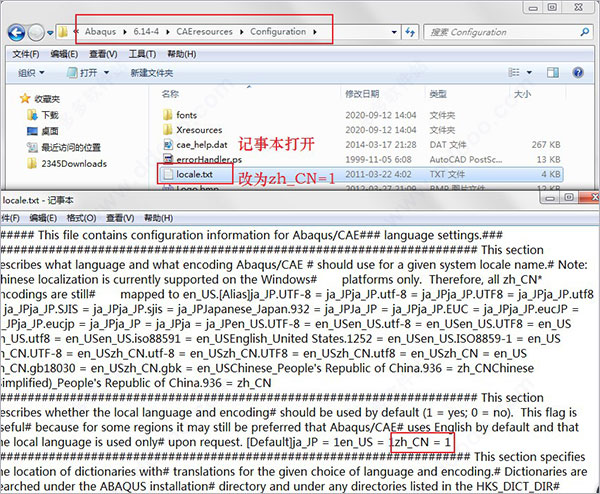This screenshot has width=600, height=494.
Task: Select 6.14-4 in the address breadcrumb
Action: coord(146,32)
